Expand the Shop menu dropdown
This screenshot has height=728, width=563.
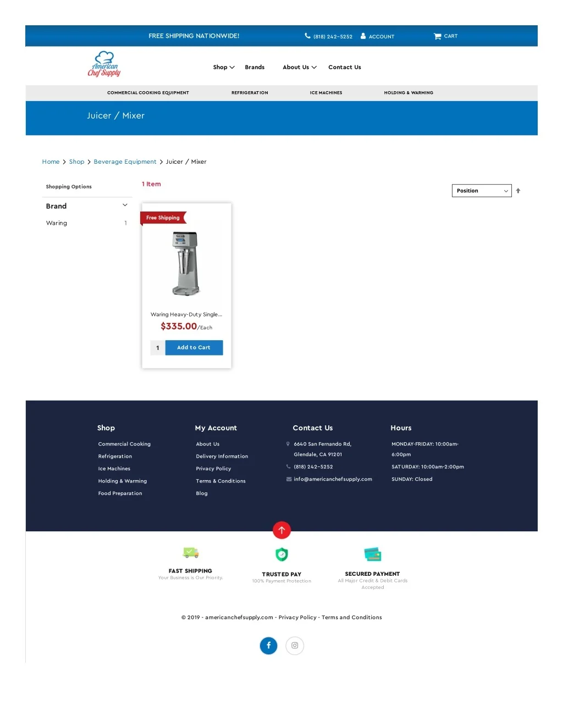(224, 67)
